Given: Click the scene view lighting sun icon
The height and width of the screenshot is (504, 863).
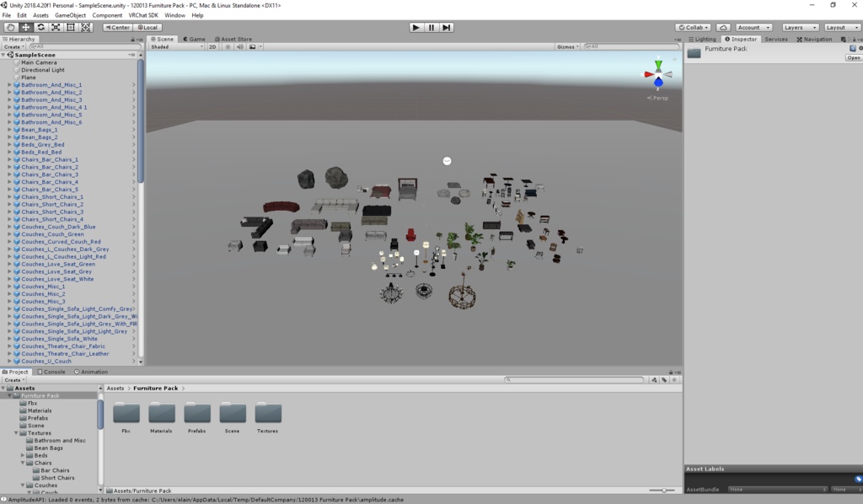Looking at the screenshot, I should tap(228, 46).
